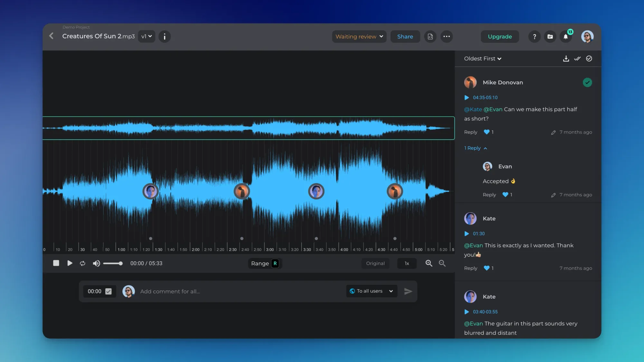Screen dimensions: 644x362
Task: Start playback with the Play icon
Action: pyautogui.click(x=70, y=263)
